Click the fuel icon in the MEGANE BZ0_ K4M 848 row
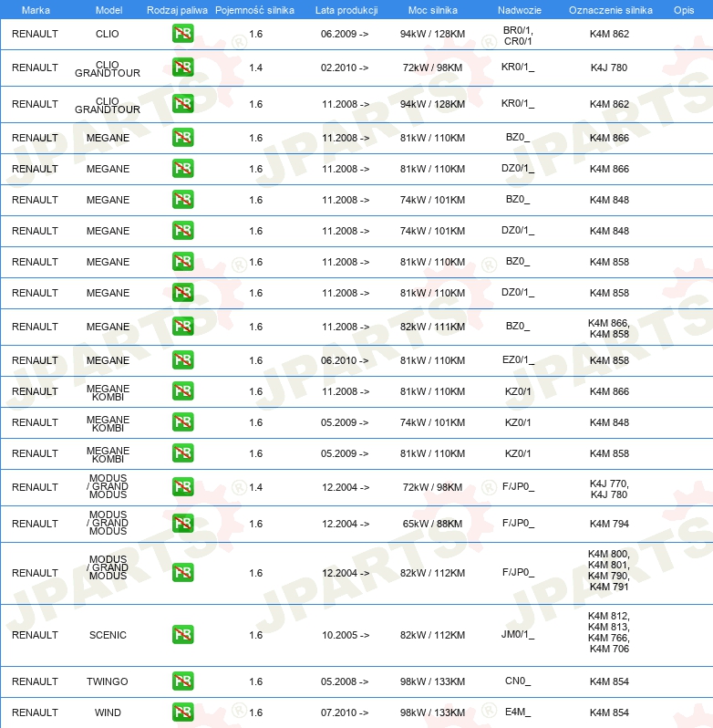The height and width of the screenshot is (728, 713). tap(182, 200)
